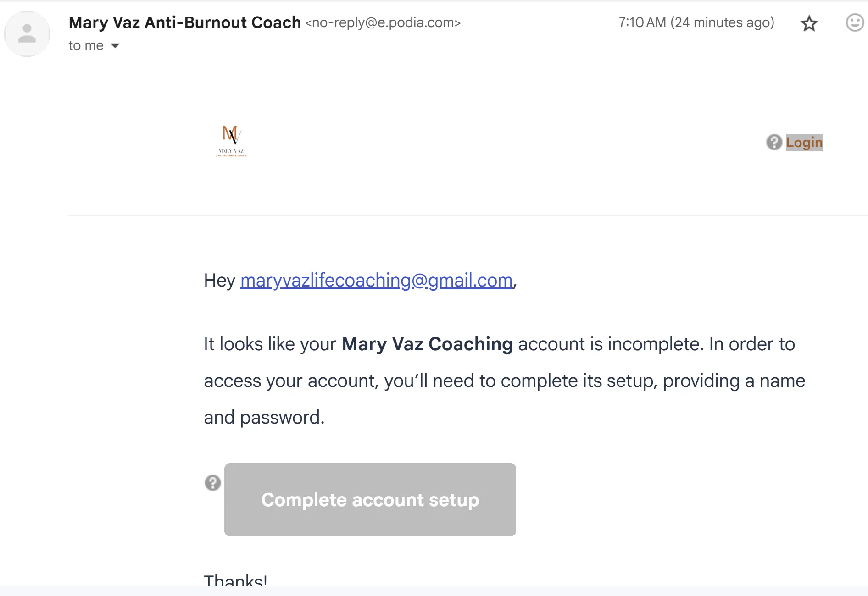Viewport: 868px width, 596px height.
Task: Click question mark icon left of setup button
Action: coord(212,483)
